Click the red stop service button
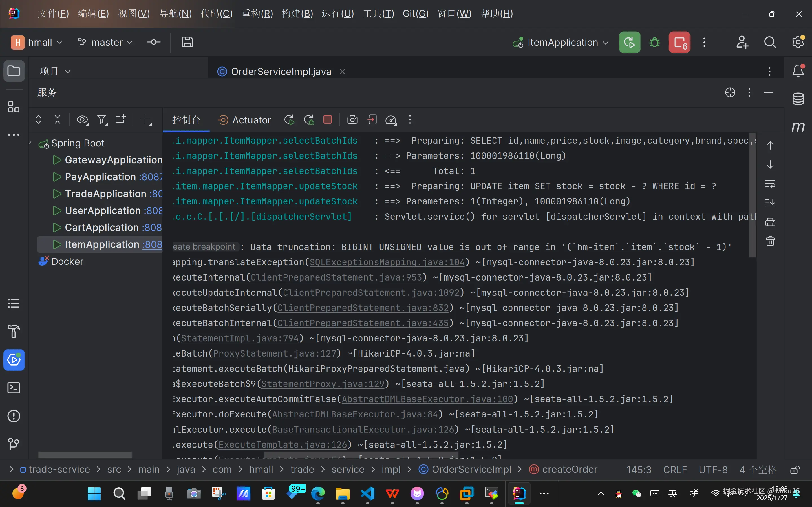Screen dimensions: 812x507 (x=328, y=120)
